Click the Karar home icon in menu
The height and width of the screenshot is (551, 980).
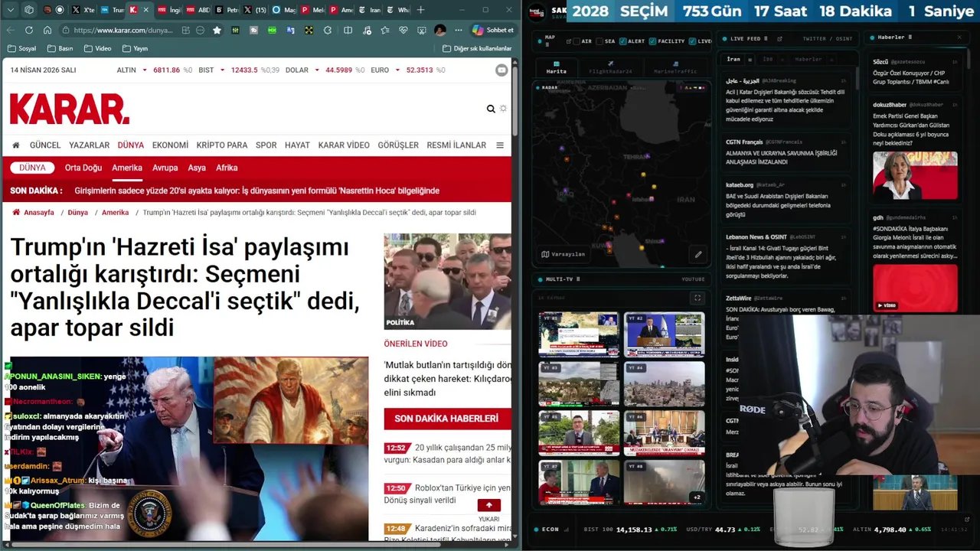point(15,145)
